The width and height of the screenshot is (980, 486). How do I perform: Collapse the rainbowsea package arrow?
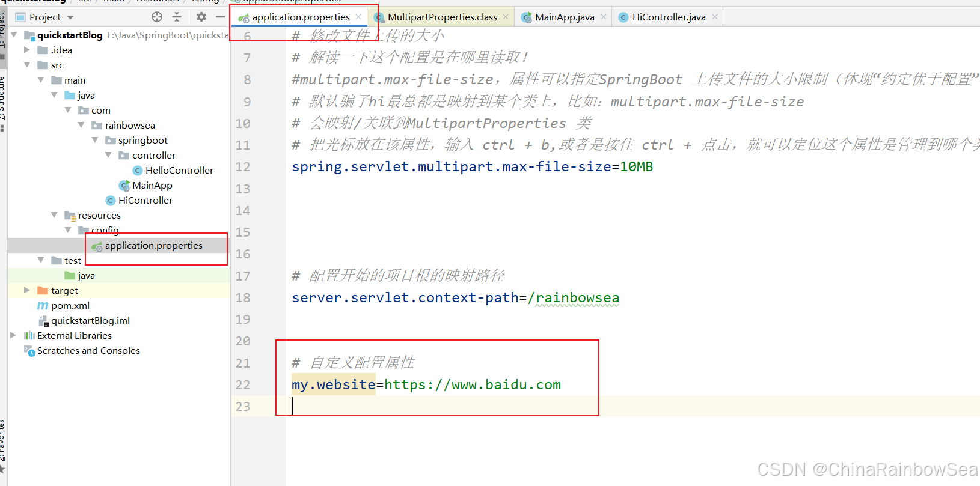coord(81,125)
